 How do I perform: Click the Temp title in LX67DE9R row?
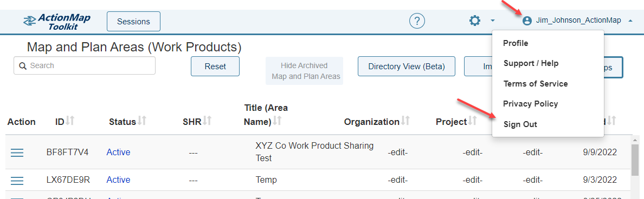tap(266, 180)
